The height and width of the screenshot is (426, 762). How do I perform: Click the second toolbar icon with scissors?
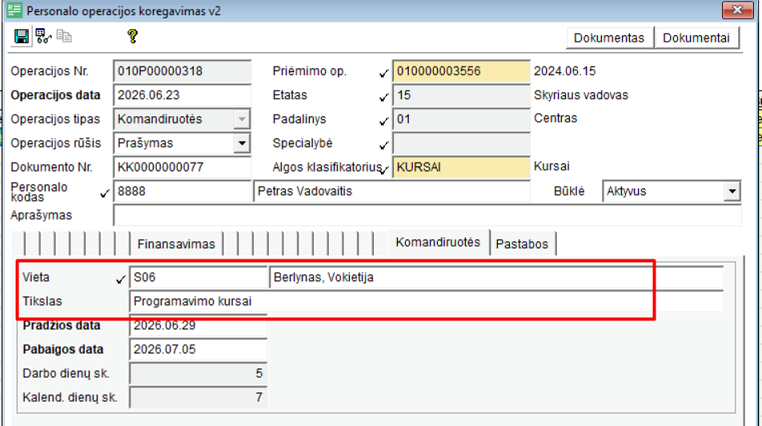pos(43,36)
